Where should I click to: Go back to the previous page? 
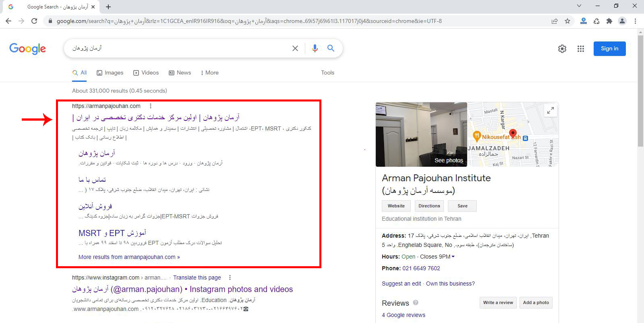tap(8, 21)
